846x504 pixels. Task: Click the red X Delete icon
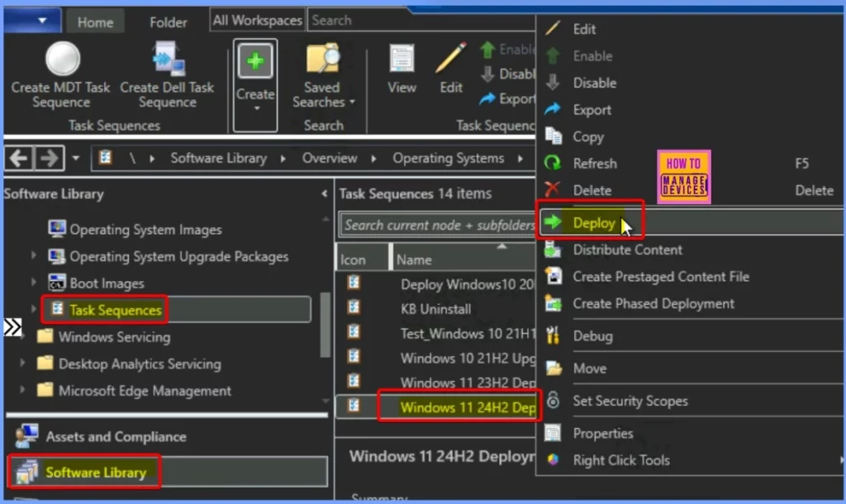coord(552,189)
